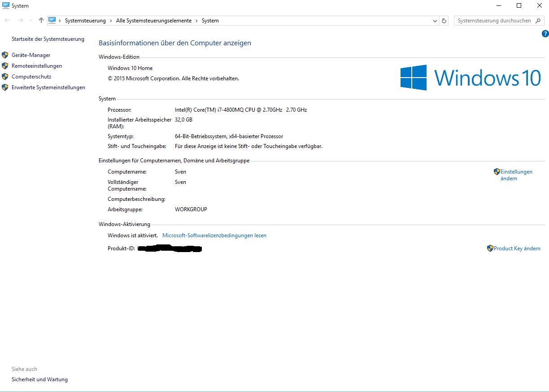
Task: Open Sicherheit und Wartung link
Action: pos(39,379)
